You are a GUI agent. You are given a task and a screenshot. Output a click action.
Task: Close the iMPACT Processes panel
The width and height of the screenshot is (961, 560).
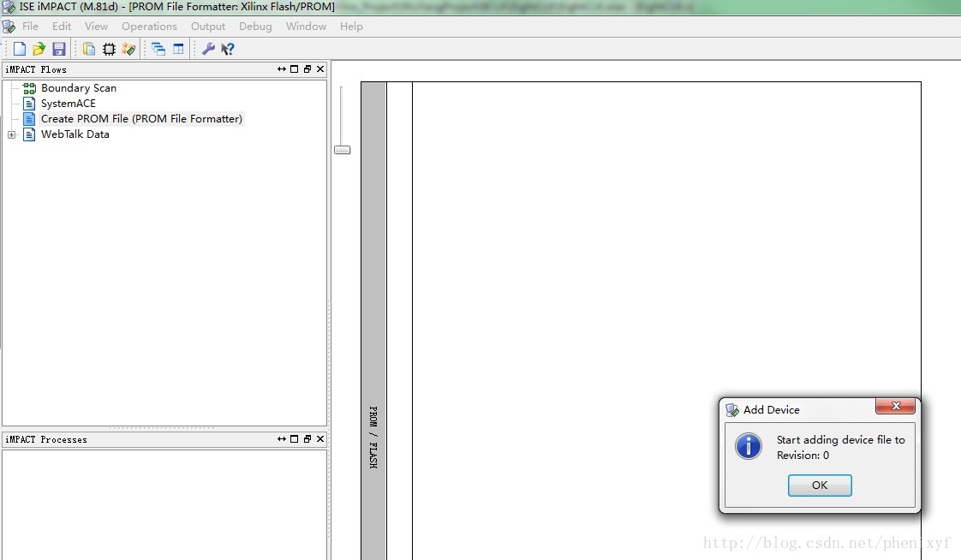[320, 439]
